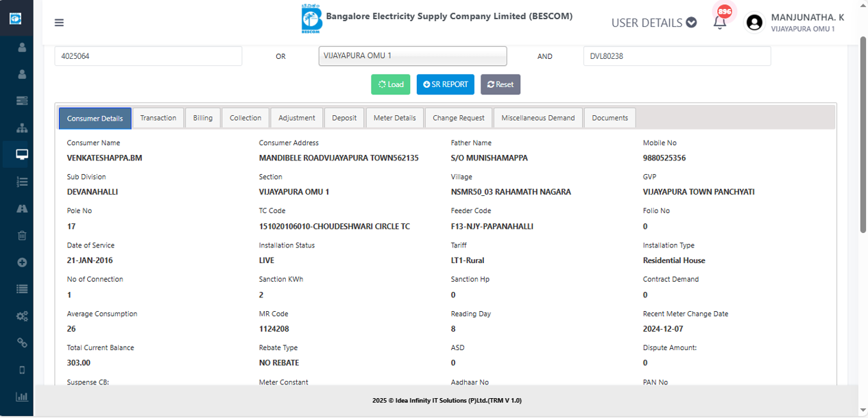Screen dimensions: 868x418
Task: Click the Reset button
Action: pos(501,84)
